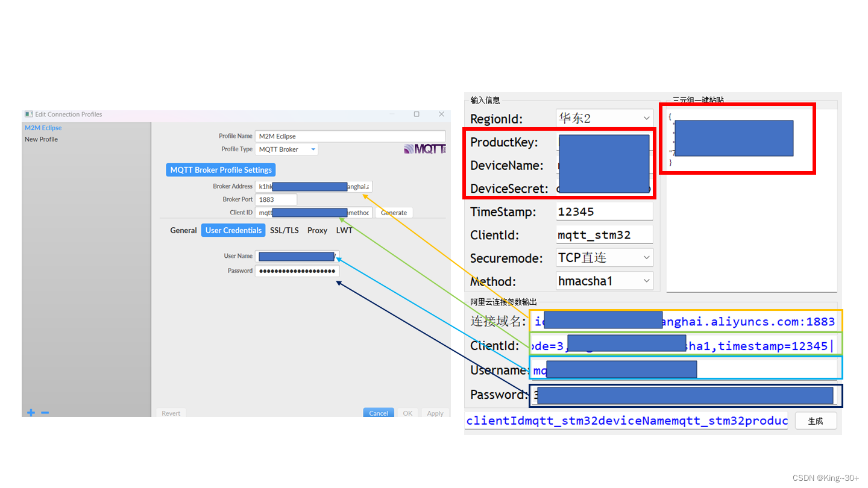This screenshot has width=868, height=488.
Task: Edit the User Name field
Action: point(297,256)
